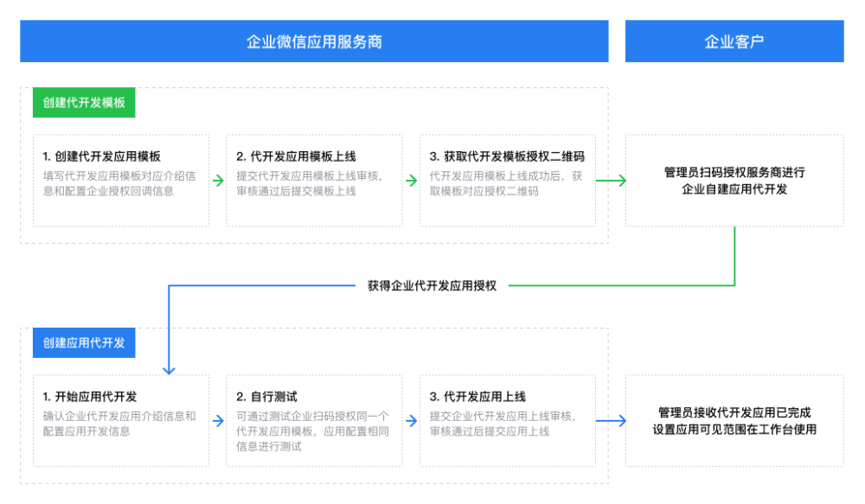
Task: Click the 2. 代开发应用模板上线 step box
Action: pyautogui.click(x=314, y=181)
